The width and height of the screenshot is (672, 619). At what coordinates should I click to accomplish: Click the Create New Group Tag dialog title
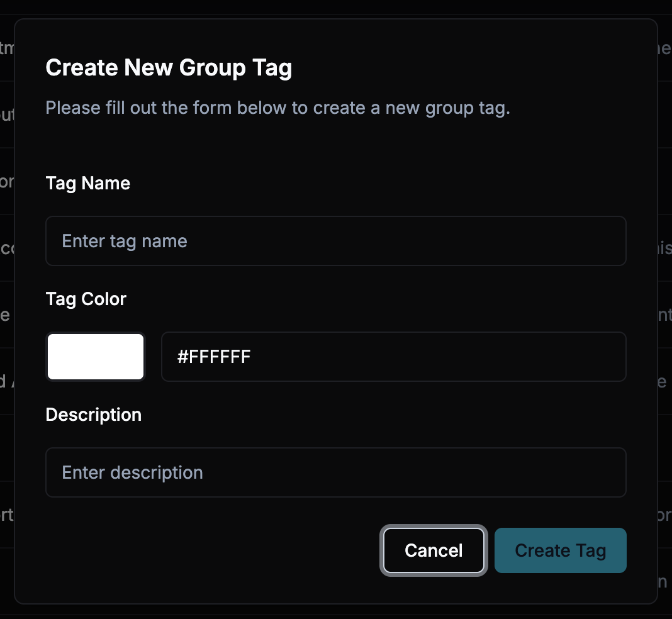pos(169,67)
